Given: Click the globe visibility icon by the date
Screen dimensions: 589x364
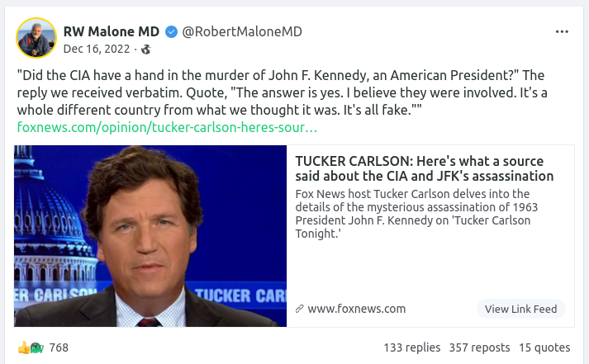Looking at the screenshot, I should click(x=146, y=50).
